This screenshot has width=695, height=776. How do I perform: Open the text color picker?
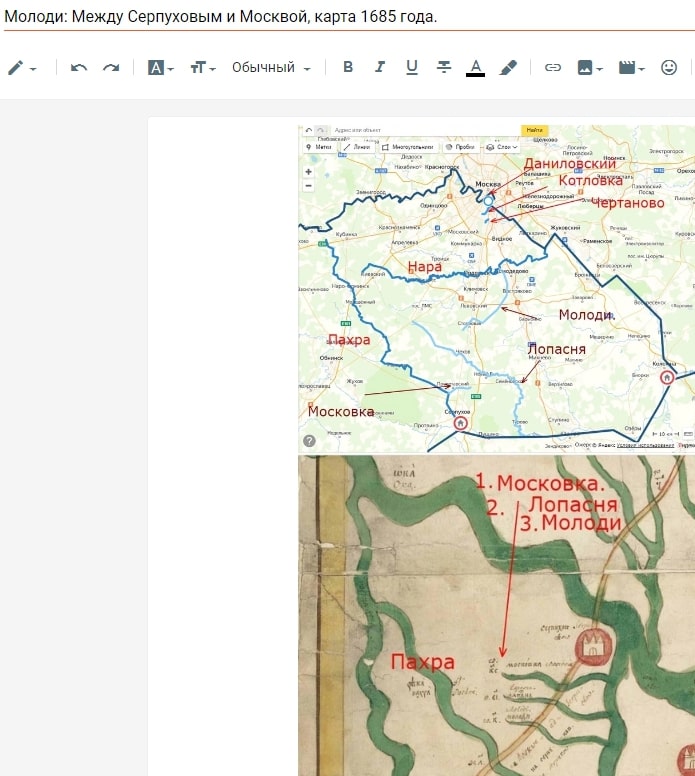coord(475,68)
